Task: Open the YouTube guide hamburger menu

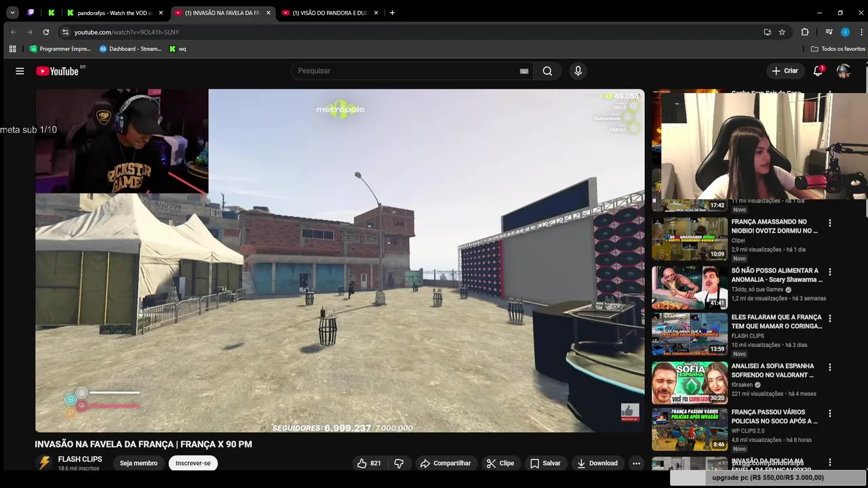Action: (20, 71)
